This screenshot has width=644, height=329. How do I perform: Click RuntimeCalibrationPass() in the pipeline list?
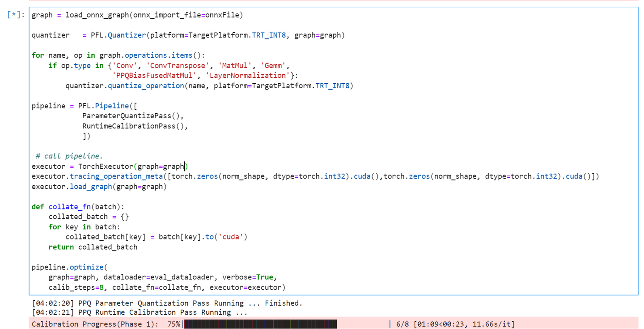point(135,126)
